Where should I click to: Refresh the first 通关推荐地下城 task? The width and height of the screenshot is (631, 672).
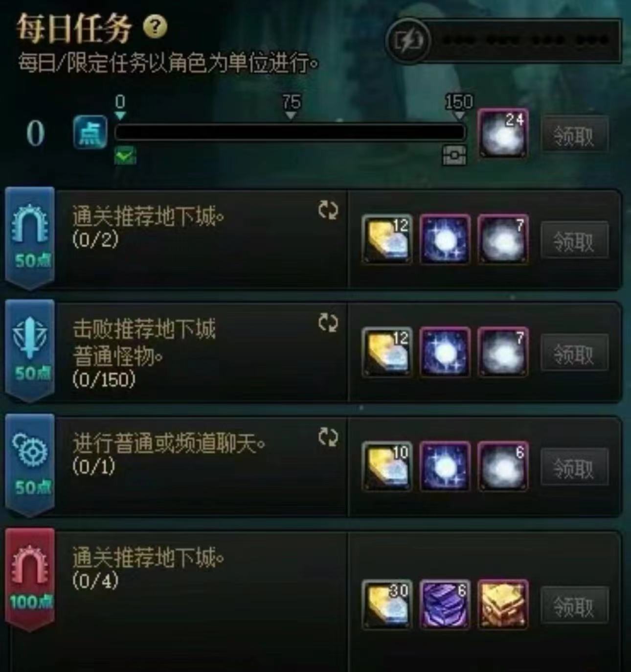coord(328,210)
